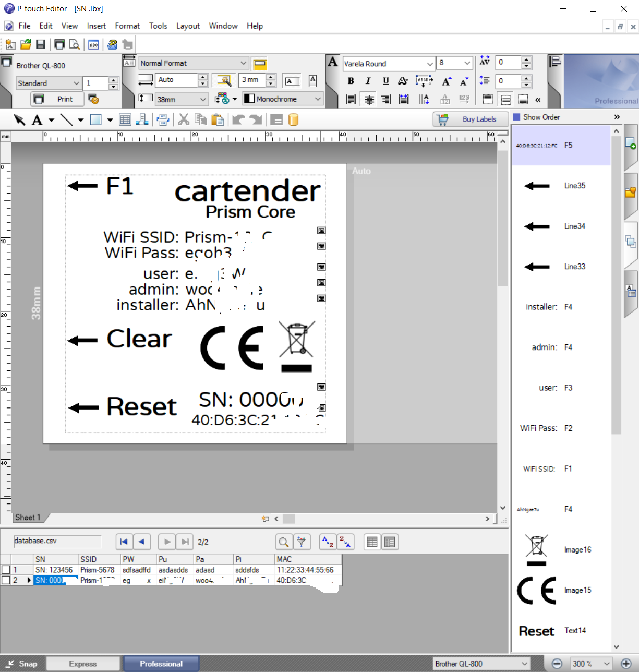Screen dimensions: 639x672
Task: Open the Insert menu
Action: (x=97, y=26)
